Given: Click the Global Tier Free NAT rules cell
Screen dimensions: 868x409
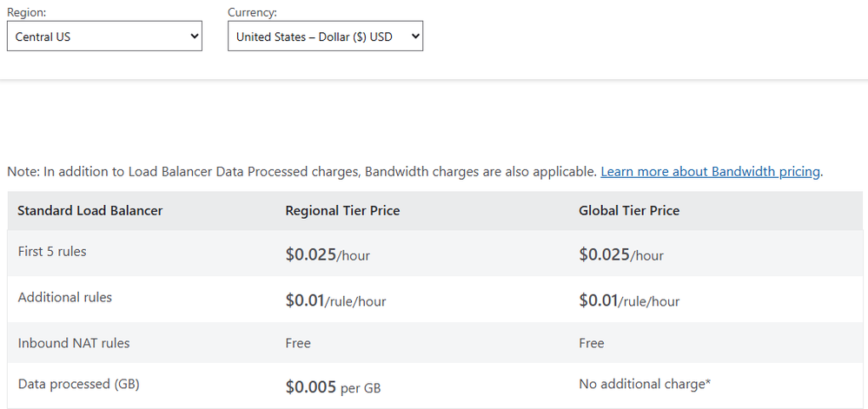Looking at the screenshot, I should (592, 343).
